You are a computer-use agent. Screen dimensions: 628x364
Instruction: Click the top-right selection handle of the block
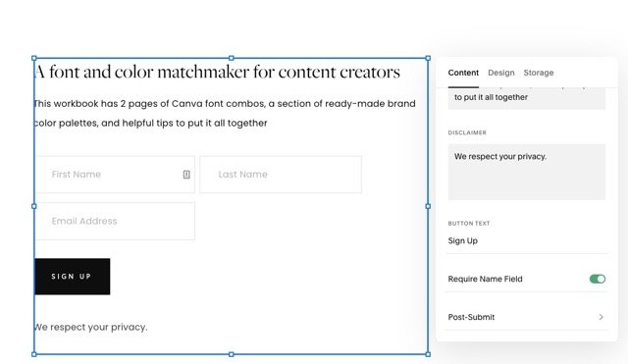(x=428, y=58)
